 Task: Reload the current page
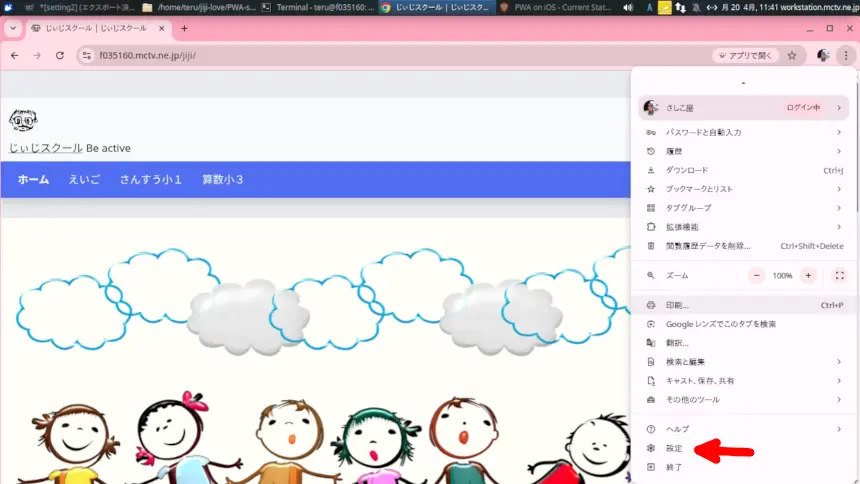click(x=60, y=55)
